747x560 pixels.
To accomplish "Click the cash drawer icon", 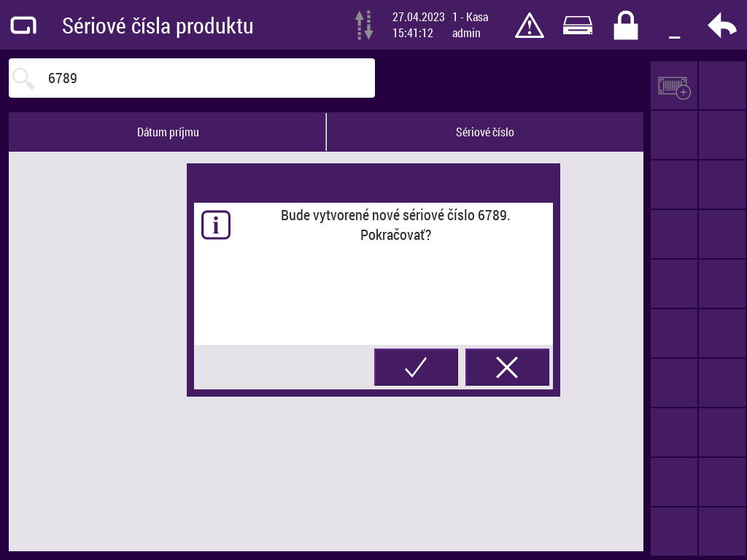I will pos(578,26).
